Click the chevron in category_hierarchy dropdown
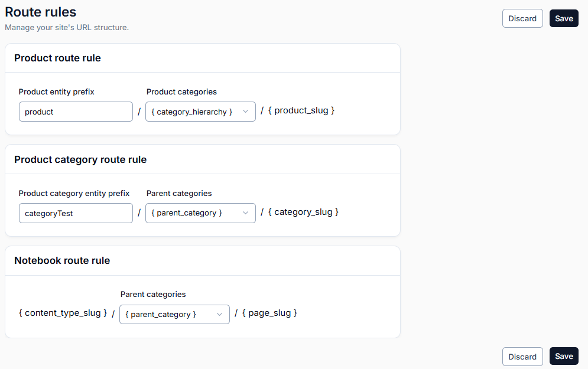This screenshot has width=588, height=369. point(246,111)
